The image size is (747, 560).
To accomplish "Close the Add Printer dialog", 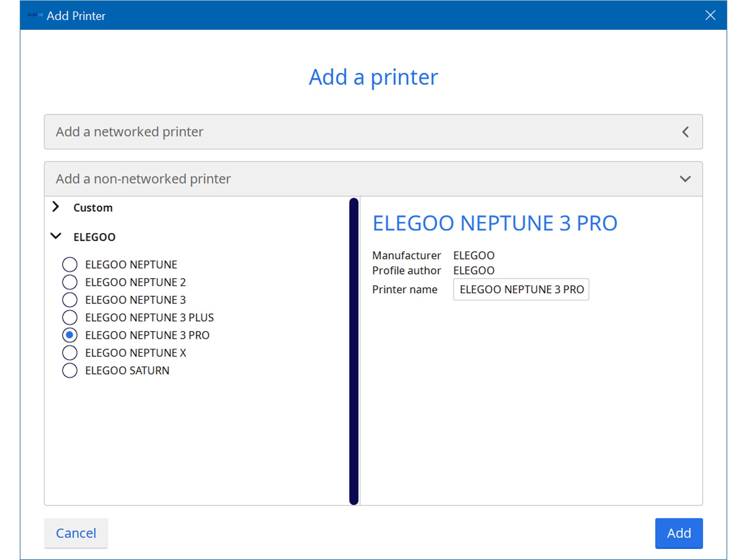I will (x=710, y=15).
